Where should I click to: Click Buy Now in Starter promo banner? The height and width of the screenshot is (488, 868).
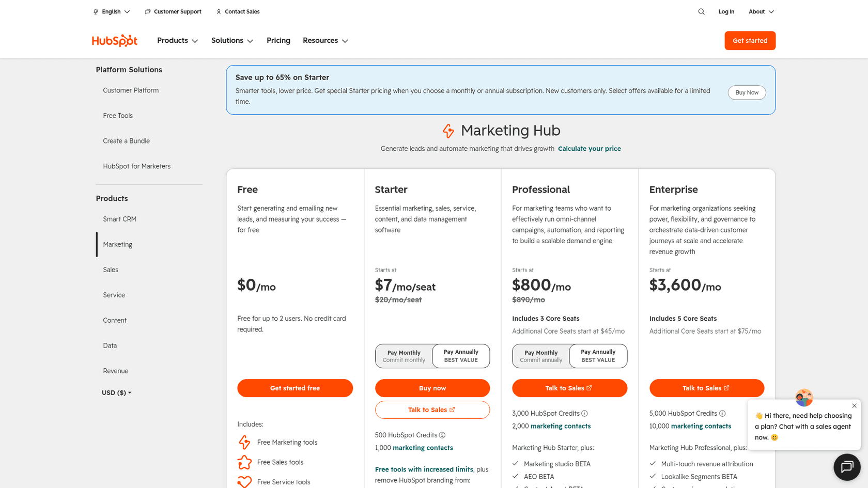pos(747,92)
